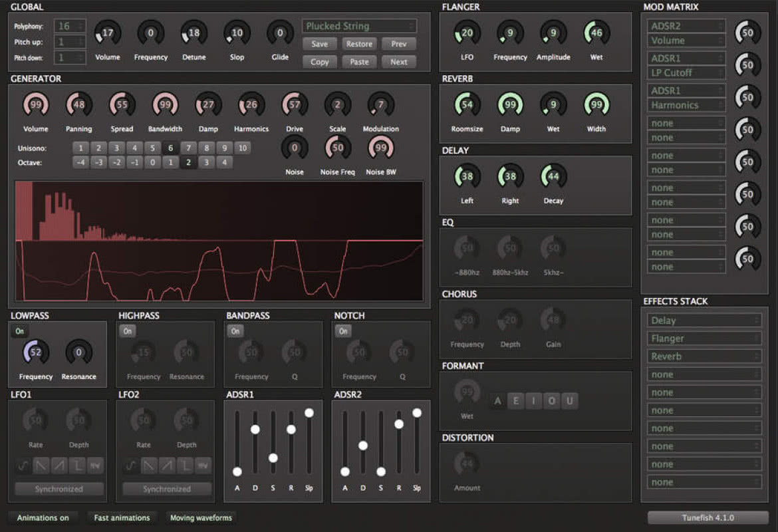The image size is (778, 532).
Task: Click the Global Volume knob
Action: click(107, 33)
